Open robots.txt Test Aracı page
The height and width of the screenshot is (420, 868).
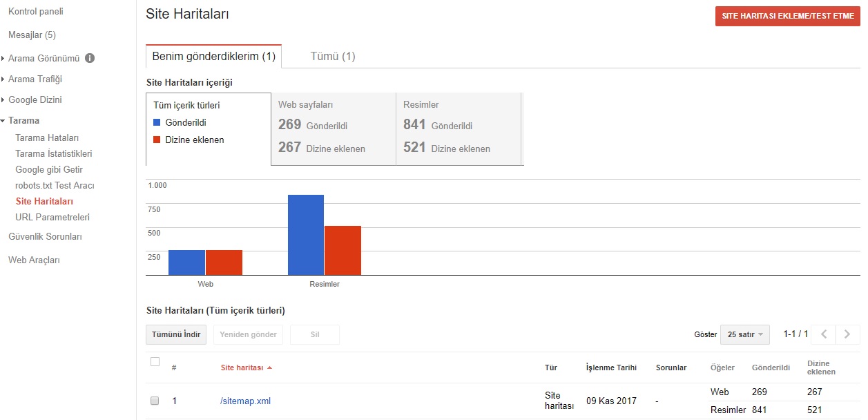coord(55,186)
